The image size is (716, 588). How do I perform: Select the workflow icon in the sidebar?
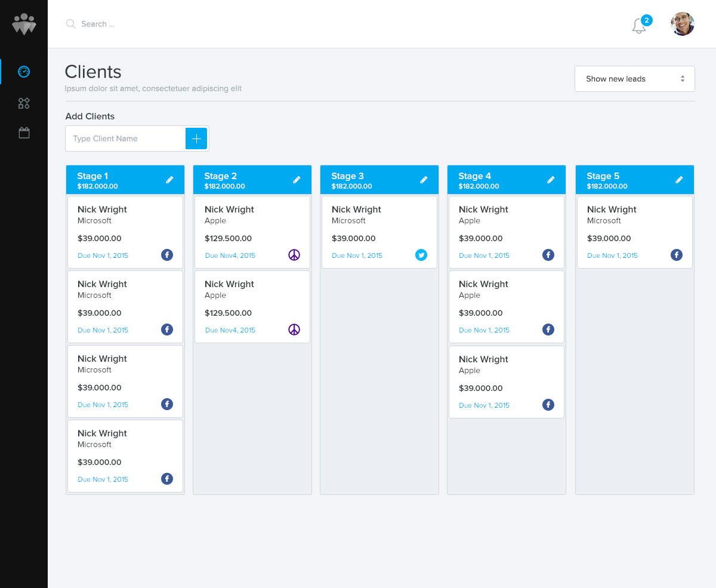[23, 103]
